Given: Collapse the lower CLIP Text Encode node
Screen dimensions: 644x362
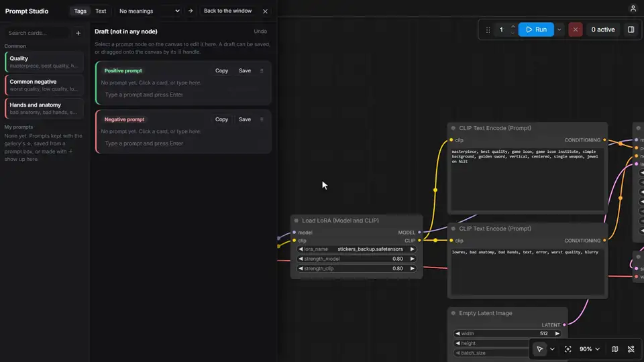Looking at the screenshot, I should pos(453,229).
